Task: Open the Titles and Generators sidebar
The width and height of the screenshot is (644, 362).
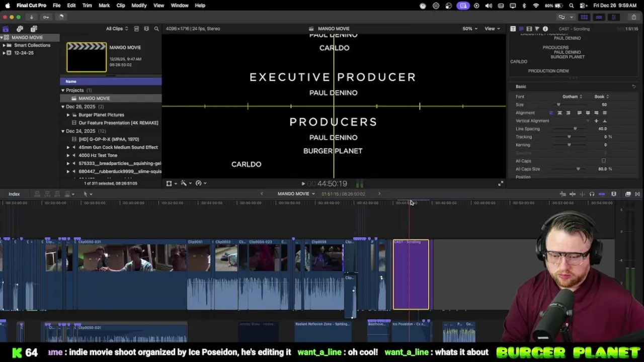Action: point(34,29)
